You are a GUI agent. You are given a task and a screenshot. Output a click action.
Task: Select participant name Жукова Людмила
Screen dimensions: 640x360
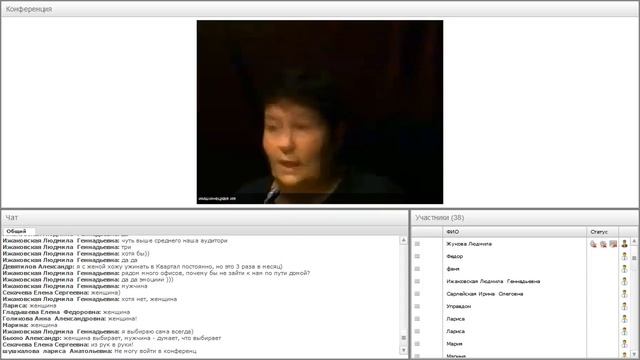[x=469, y=244]
